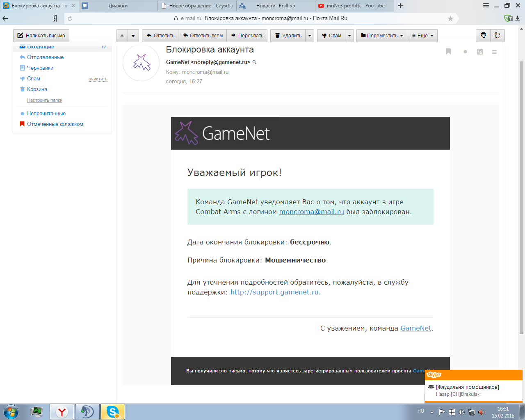Go to next message using down arrow
The width and height of the screenshot is (525, 420).
133,36
